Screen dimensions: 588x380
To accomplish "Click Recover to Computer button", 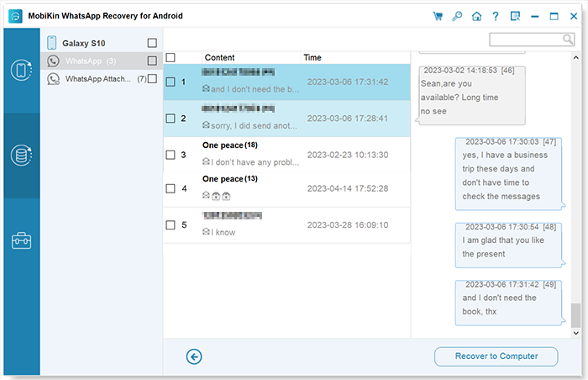I will click(496, 356).
